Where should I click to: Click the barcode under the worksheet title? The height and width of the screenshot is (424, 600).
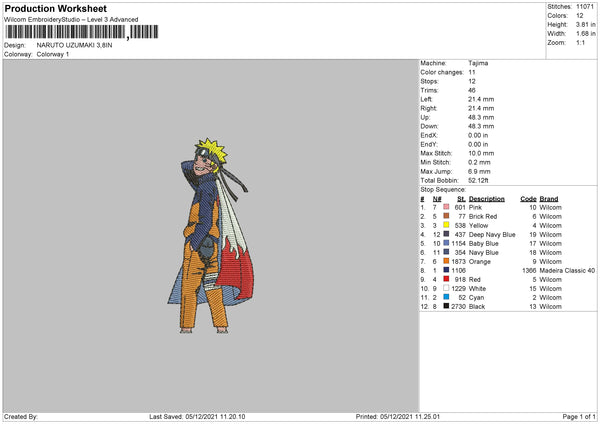[82, 32]
